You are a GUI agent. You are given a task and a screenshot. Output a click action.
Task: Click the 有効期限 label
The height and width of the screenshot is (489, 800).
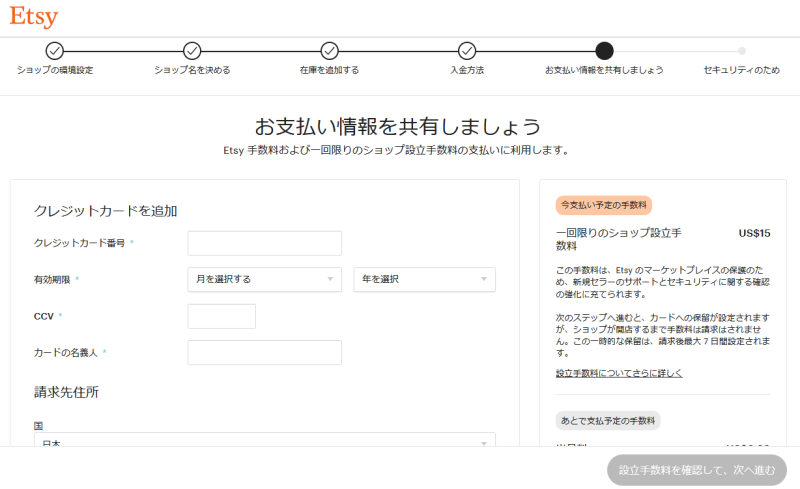coord(52,280)
